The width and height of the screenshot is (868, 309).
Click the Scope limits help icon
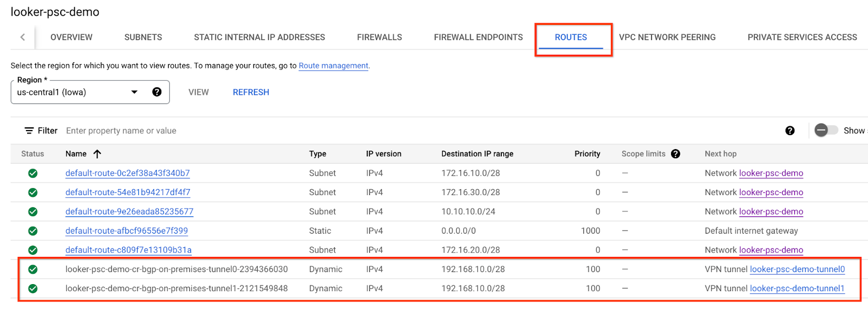(x=675, y=154)
